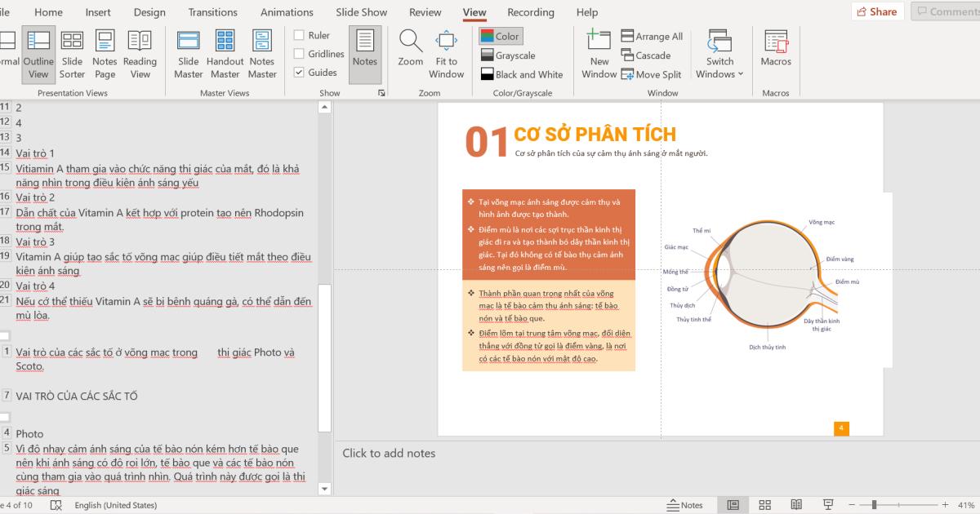Screen dimensions: 980x514
Task: Open Notes Page view
Action: pyautogui.click(x=105, y=54)
